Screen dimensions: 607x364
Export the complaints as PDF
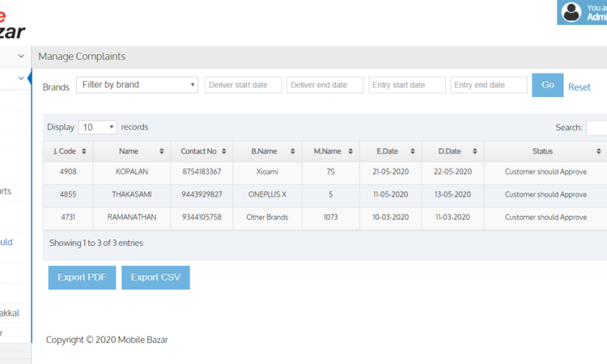click(x=82, y=277)
